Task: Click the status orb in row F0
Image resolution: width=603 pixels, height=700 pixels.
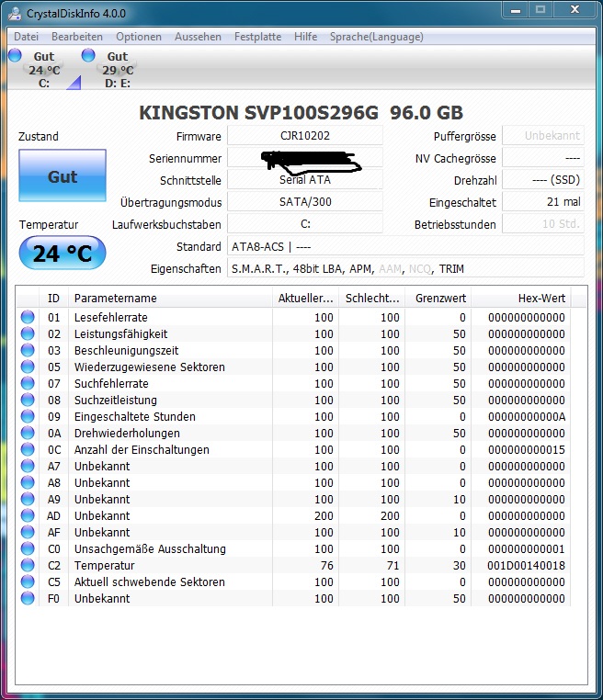Action: point(28,598)
